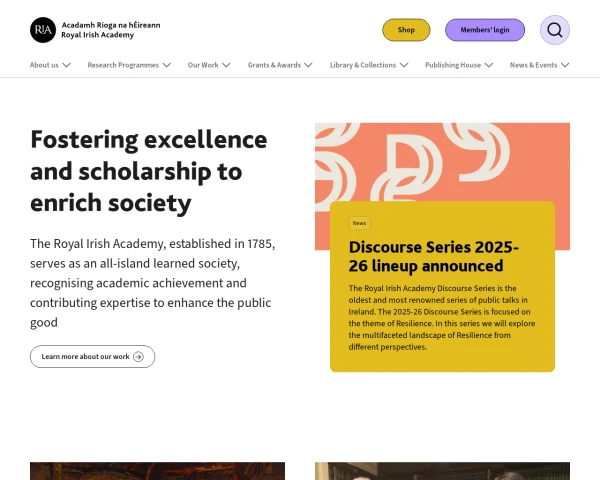Viewport: 600px width, 480px height.
Task: Click arrow icon in Learn more button
Action: 138,357
